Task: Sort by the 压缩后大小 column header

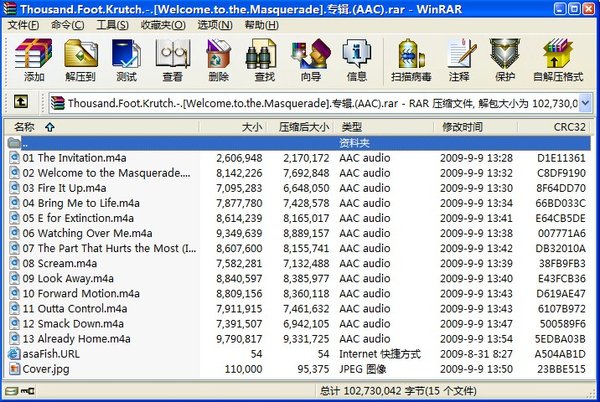Action: [x=300, y=127]
